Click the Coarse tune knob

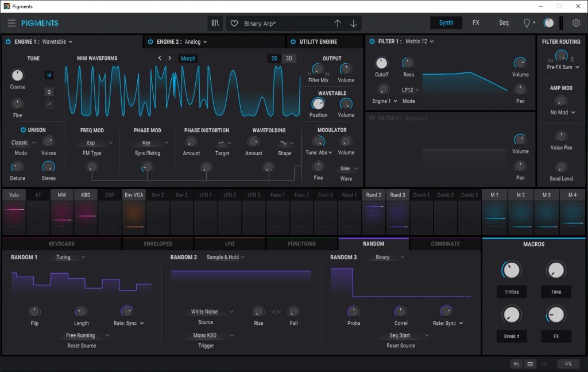point(17,75)
